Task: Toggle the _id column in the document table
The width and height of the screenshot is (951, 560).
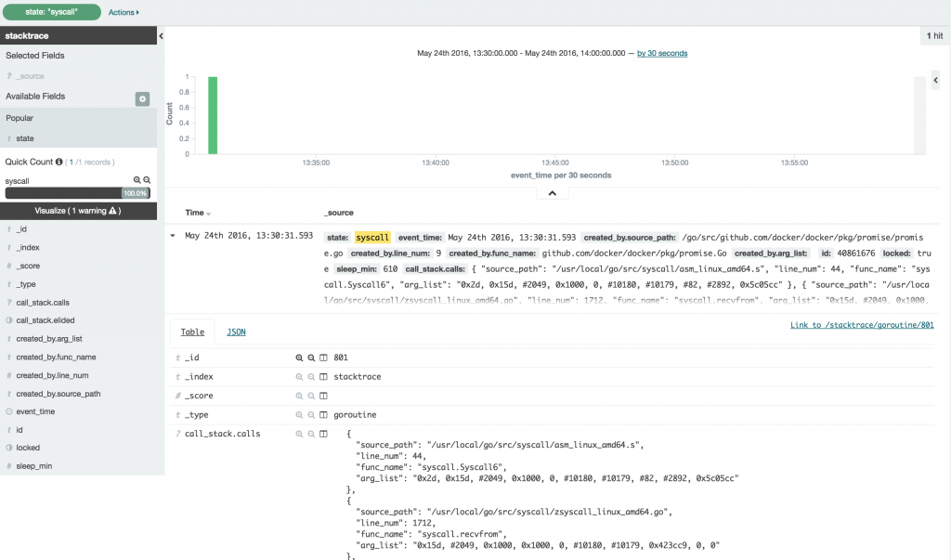Action: pos(323,358)
